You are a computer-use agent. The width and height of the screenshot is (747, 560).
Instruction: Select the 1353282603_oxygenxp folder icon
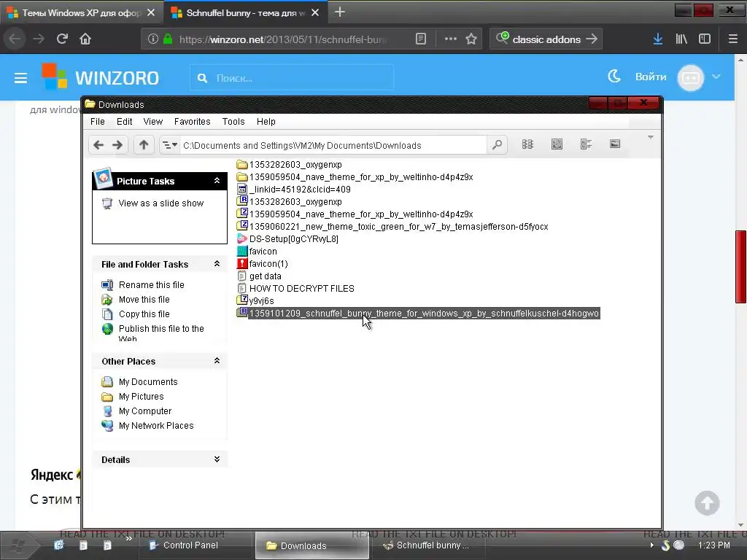tap(242, 164)
